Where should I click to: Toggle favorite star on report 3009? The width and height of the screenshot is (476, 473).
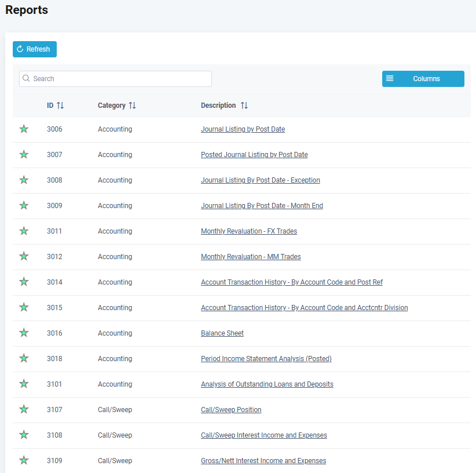(24, 206)
